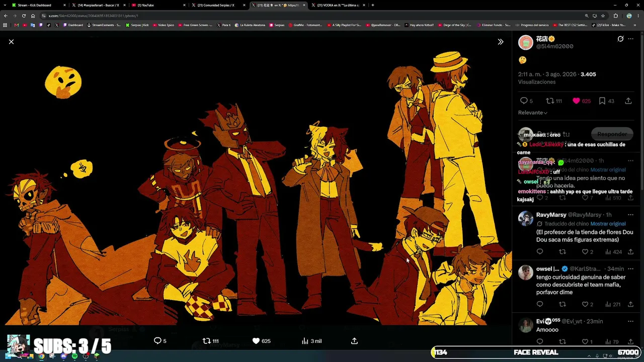
Task: Unlike the post with the pink 625 heart
Action: (x=582, y=101)
